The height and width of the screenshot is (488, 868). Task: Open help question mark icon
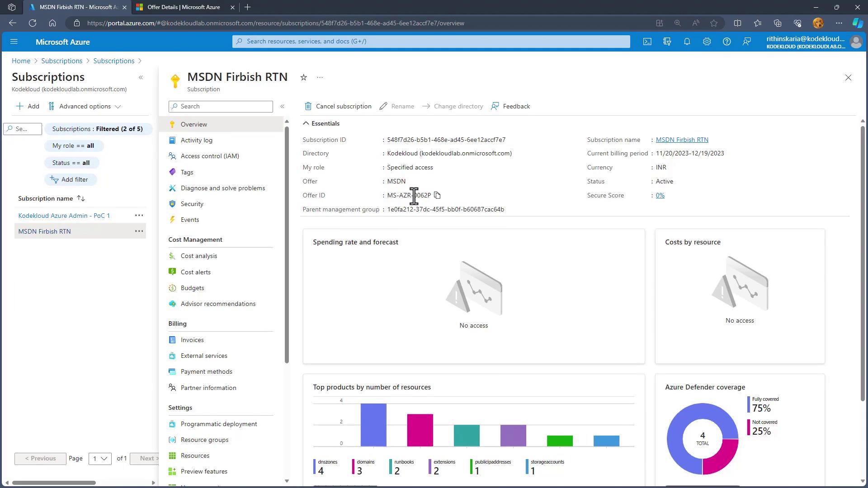726,42
